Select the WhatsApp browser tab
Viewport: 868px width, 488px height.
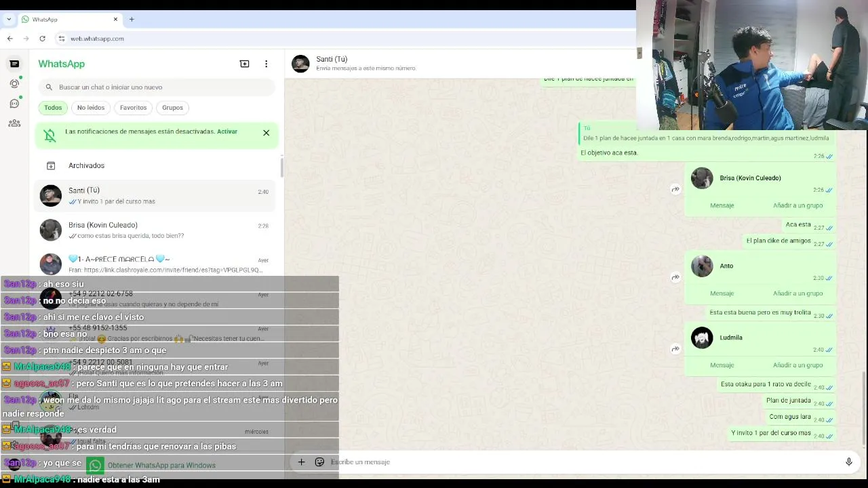[x=70, y=20]
